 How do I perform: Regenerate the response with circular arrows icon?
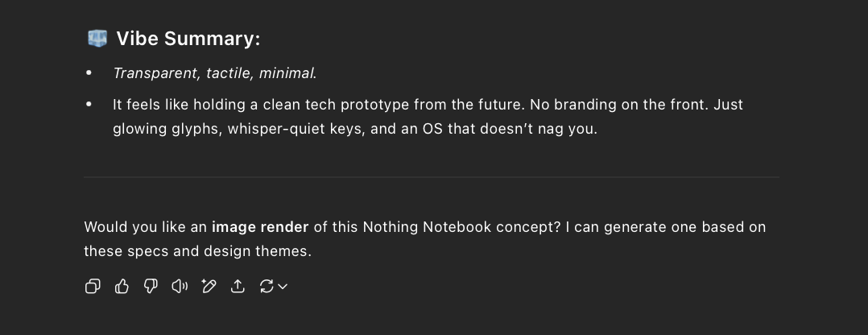267,286
